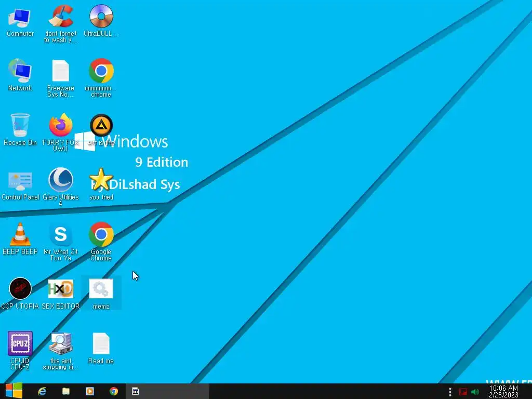Select the 'ummmmm... chrome' icon
532x399 pixels.
[101, 78]
